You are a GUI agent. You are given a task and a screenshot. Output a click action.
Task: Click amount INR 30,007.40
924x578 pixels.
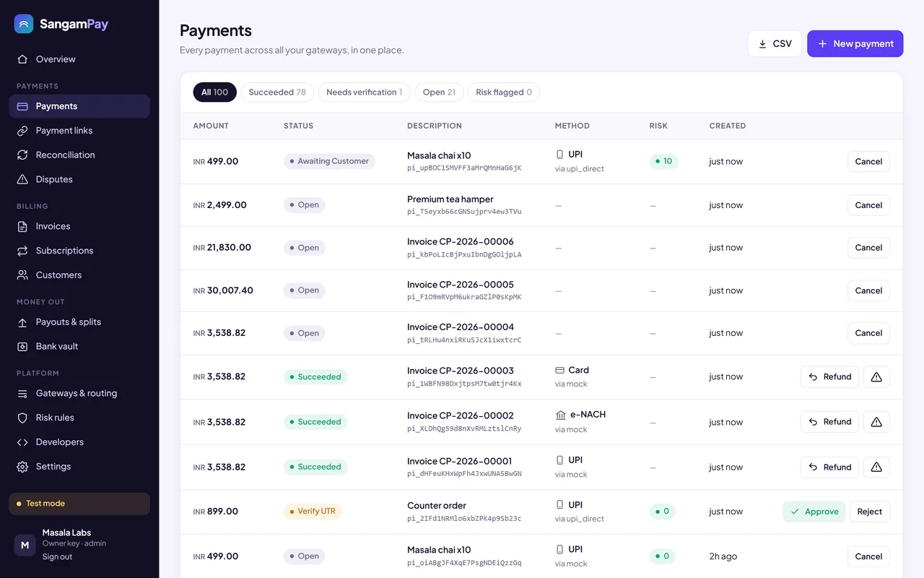(223, 290)
